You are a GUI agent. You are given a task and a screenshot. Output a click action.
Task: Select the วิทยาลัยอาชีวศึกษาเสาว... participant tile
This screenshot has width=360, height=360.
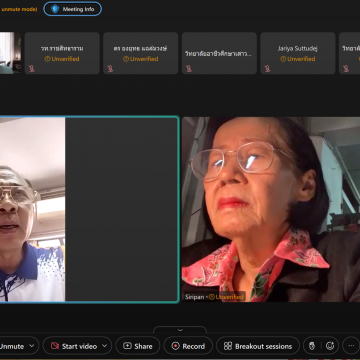click(x=219, y=53)
